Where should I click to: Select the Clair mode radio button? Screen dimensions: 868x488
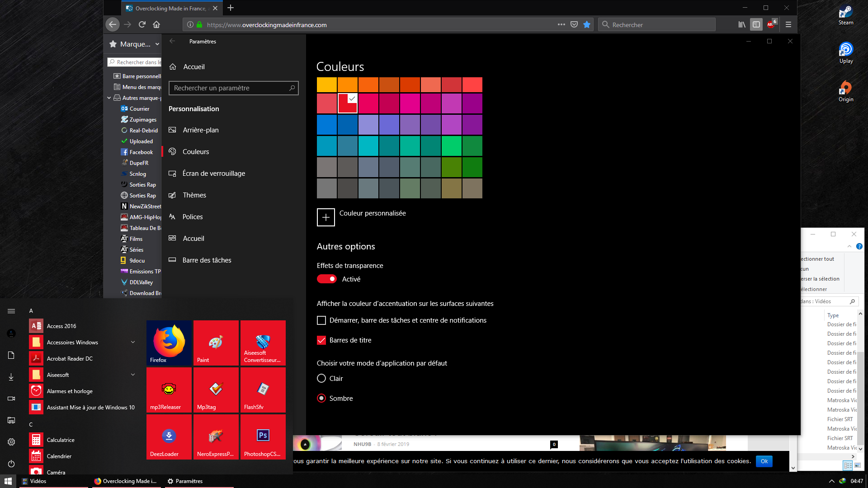click(x=321, y=379)
